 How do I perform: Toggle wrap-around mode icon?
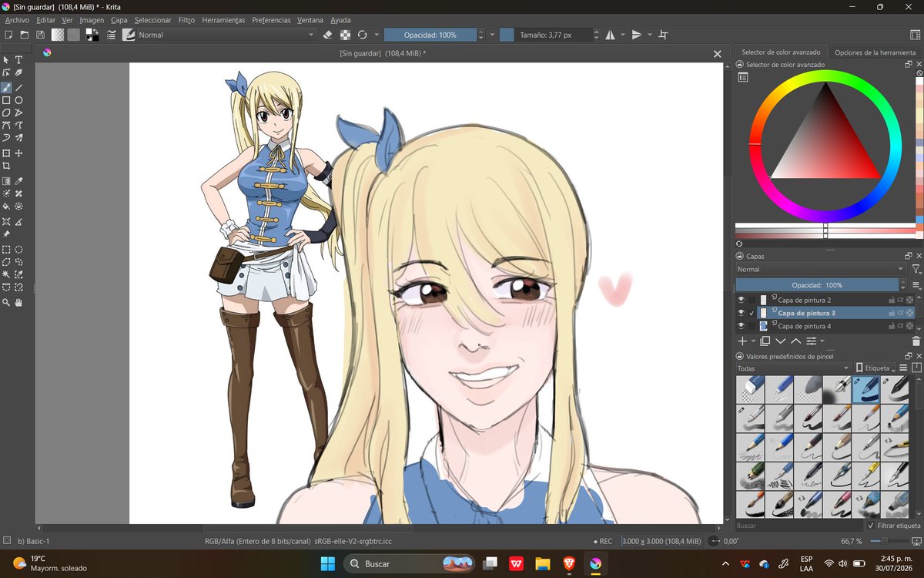[663, 35]
